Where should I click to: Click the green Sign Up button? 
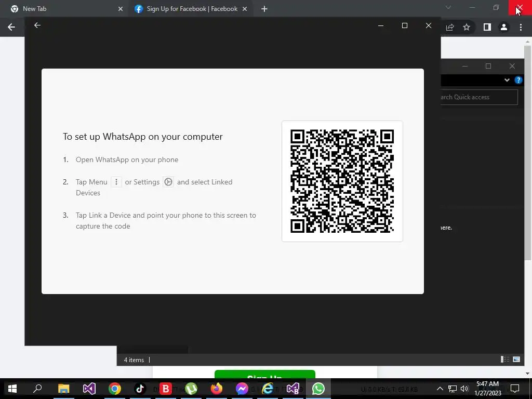point(265,374)
